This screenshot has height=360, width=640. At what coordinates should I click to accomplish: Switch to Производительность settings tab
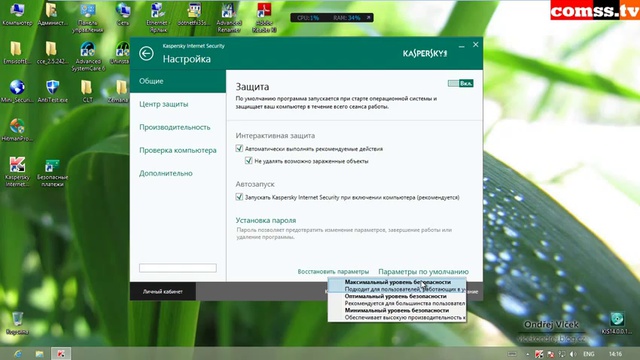175,127
